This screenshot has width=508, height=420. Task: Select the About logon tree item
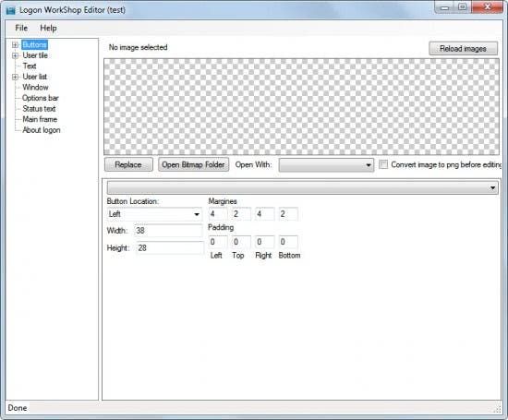pos(42,130)
